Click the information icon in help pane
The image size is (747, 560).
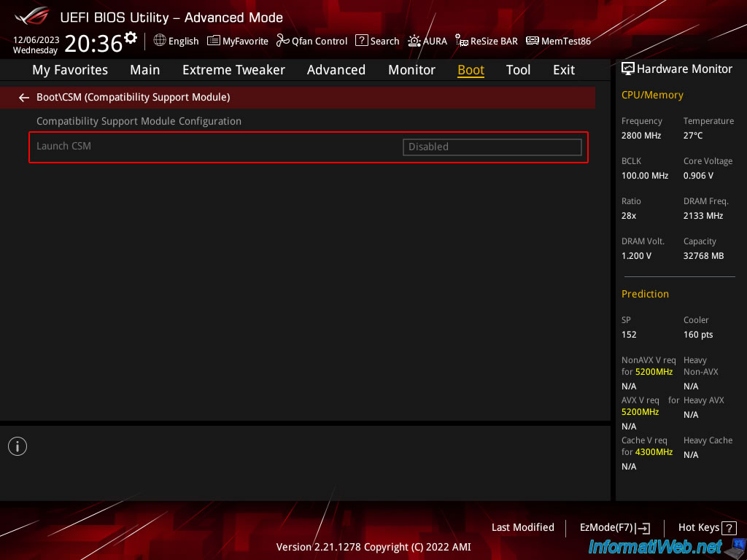click(18, 446)
